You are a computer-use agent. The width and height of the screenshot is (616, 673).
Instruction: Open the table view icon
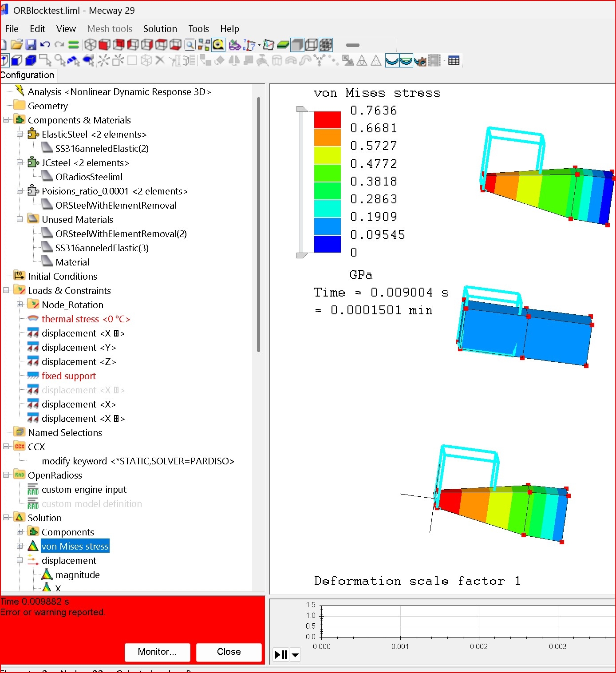tap(454, 60)
